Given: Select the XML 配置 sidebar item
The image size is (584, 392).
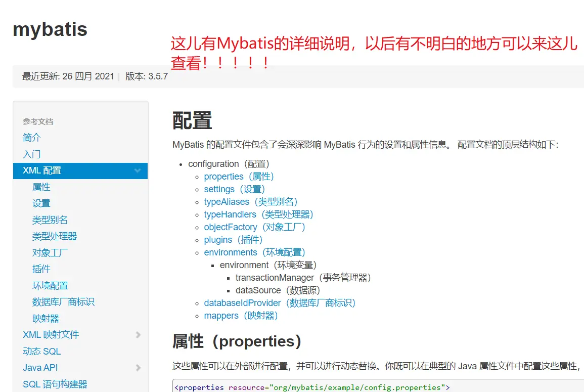Looking at the screenshot, I should click(x=42, y=170).
